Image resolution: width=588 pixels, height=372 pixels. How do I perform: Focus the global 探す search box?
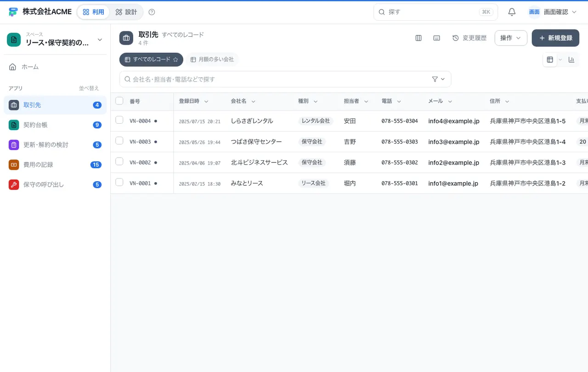pyautogui.click(x=435, y=12)
